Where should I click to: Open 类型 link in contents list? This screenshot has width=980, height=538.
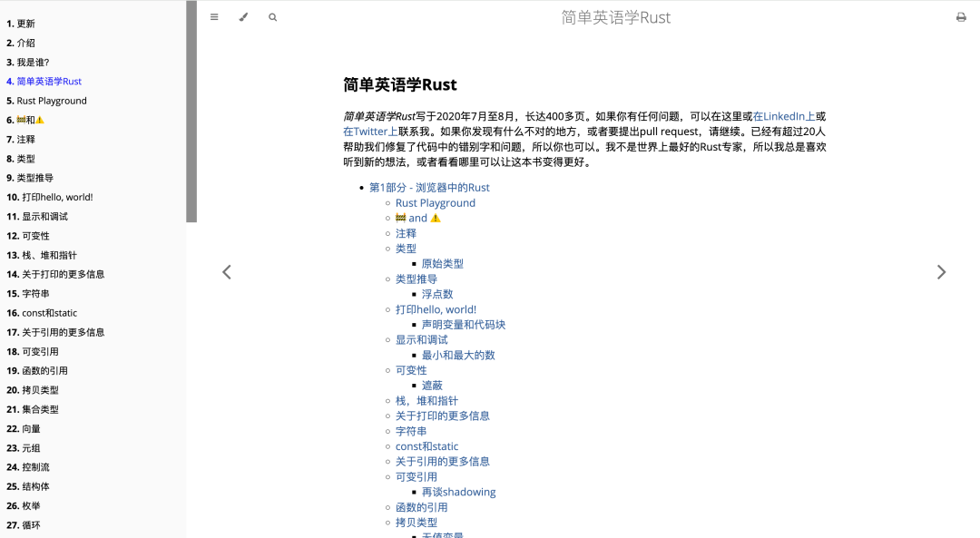406,248
